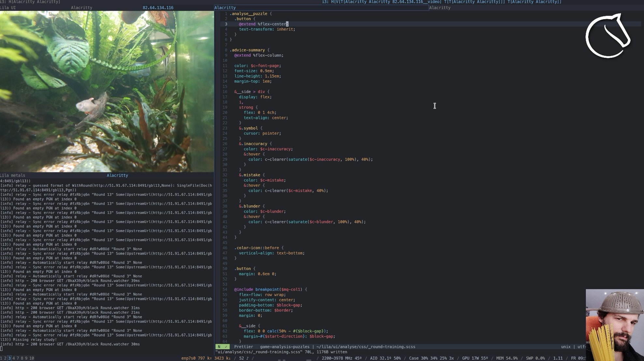Click the Prettier label in the statusline
644x361 pixels.
pos(243,347)
